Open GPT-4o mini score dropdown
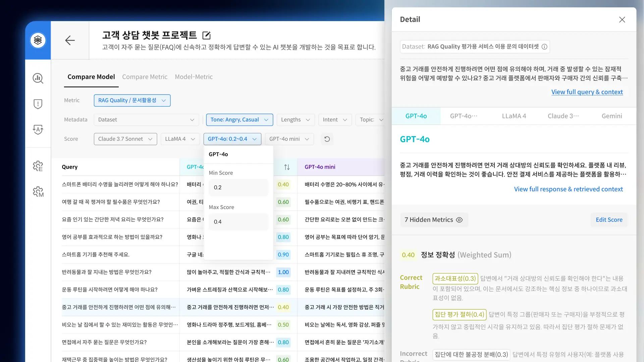644x362 pixels. (x=289, y=139)
